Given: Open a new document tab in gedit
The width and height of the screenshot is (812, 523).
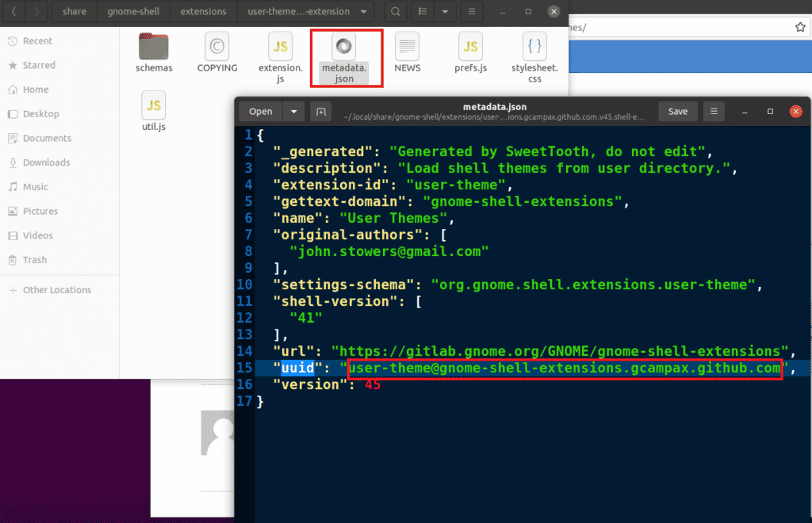Looking at the screenshot, I should pyautogui.click(x=320, y=112).
